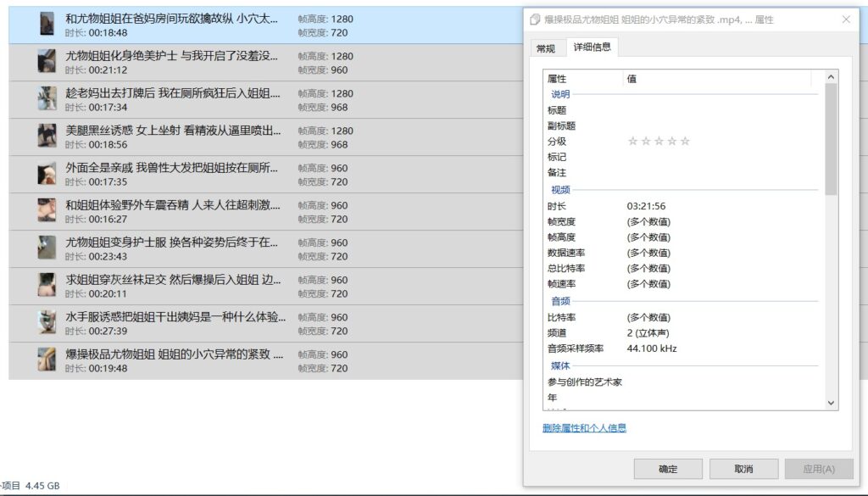Select thumbnail of the 00:16:27 video
Image resolution: width=868 pixels, height=496 pixels.
[47, 210]
